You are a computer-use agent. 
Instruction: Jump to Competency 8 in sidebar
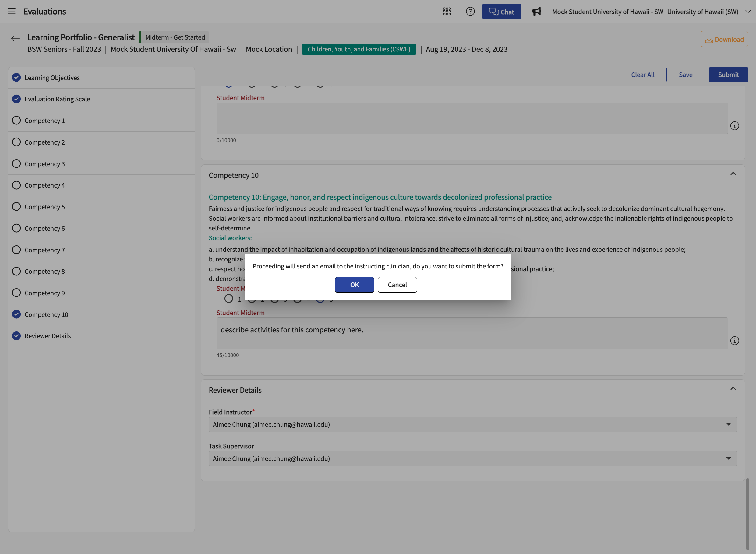pos(101,272)
